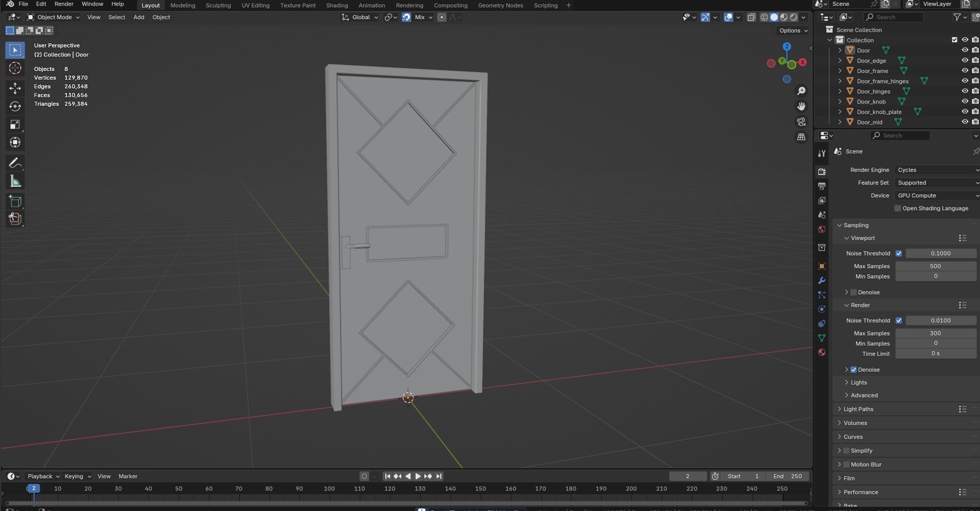Open the Add menu in viewport header

click(139, 17)
